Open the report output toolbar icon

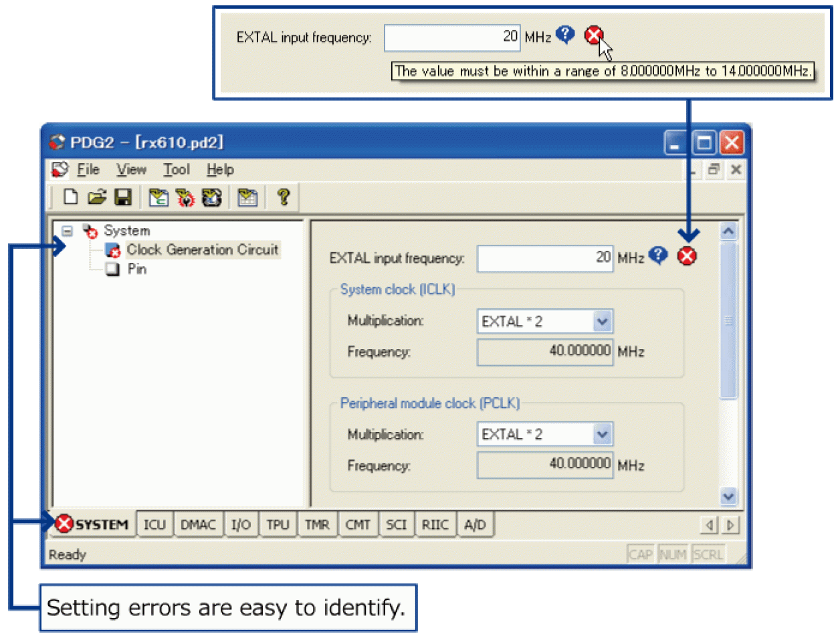(x=247, y=197)
